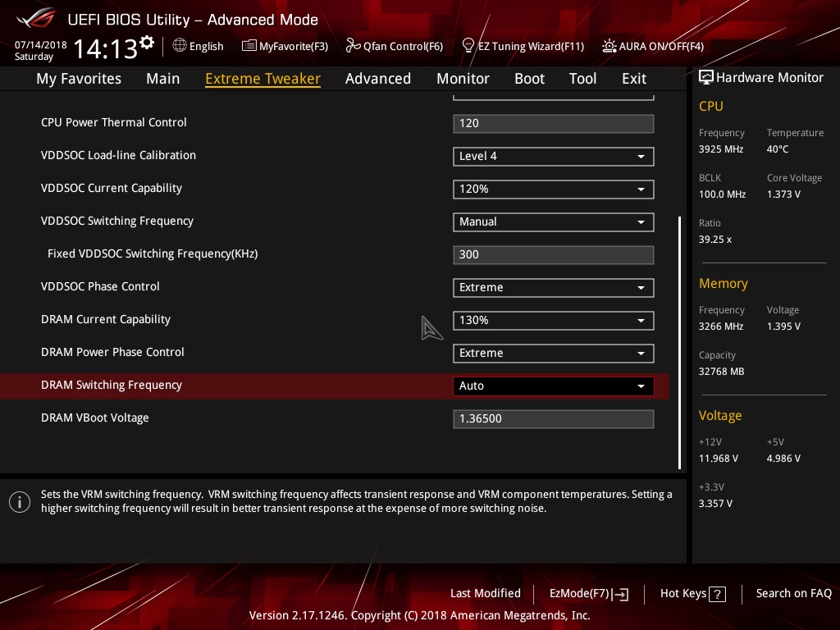Open the Boot tab
This screenshot has height=630, width=840.
[x=529, y=79]
